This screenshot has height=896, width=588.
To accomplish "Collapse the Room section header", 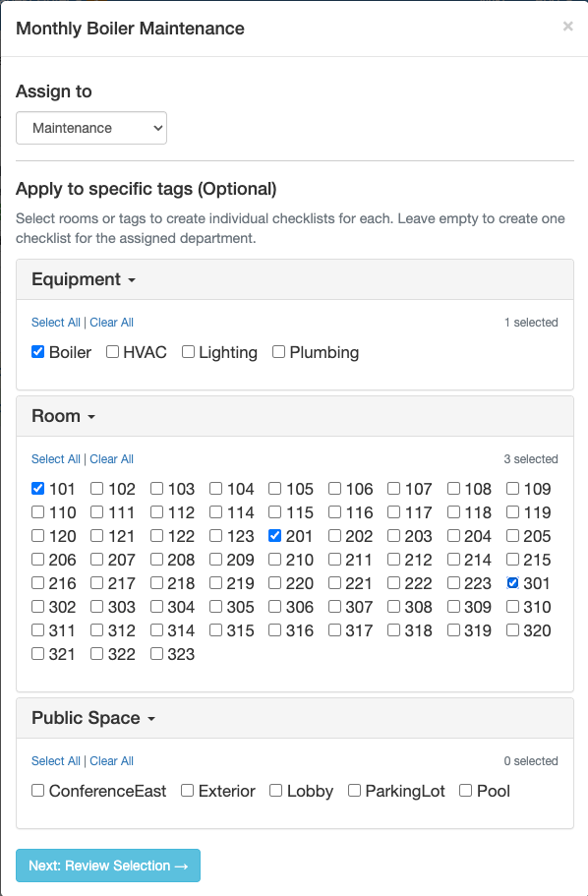I will point(64,416).
